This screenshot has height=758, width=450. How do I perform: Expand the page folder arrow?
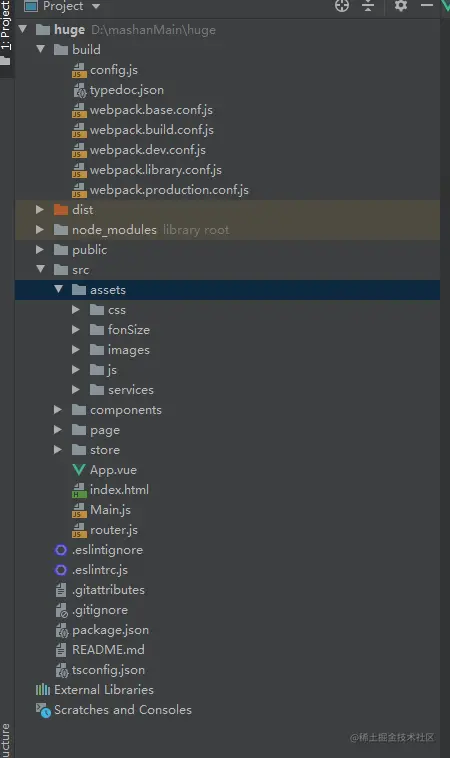click(58, 430)
